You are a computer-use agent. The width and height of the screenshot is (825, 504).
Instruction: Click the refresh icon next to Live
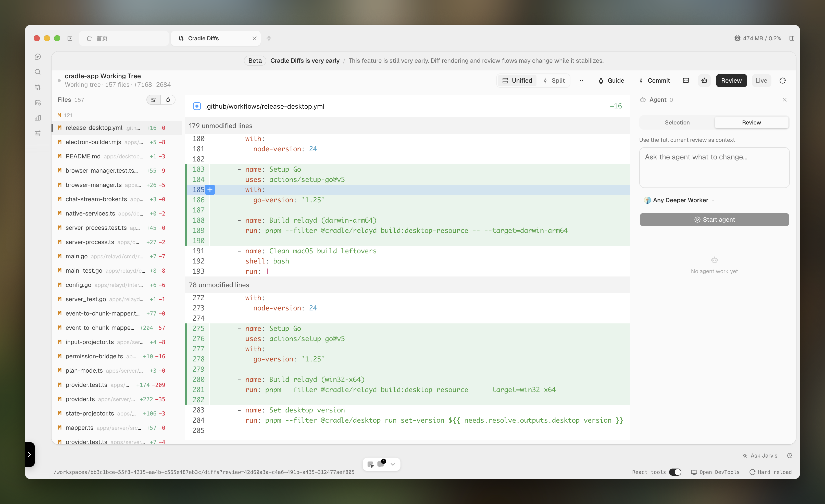pyautogui.click(x=782, y=81)
